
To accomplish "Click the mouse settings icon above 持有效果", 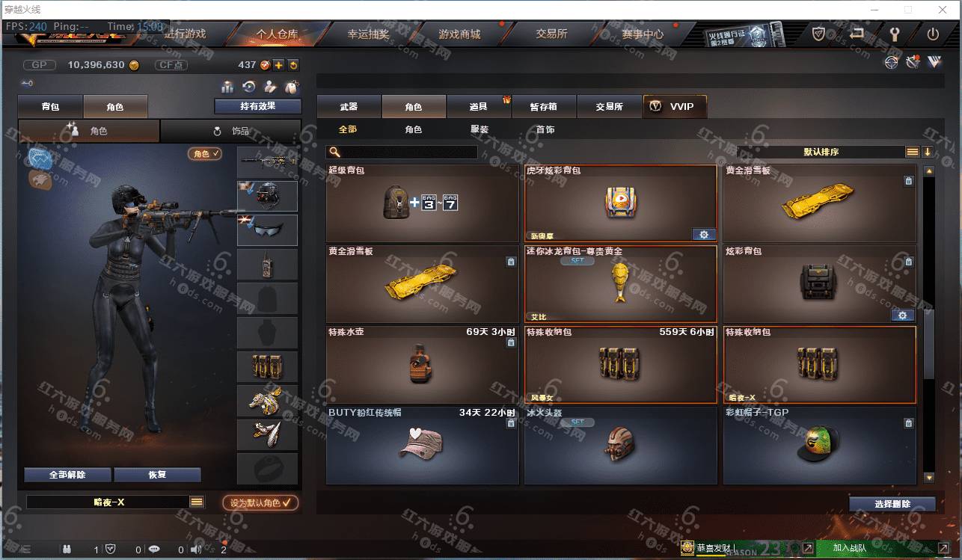I will pos(292,87).
